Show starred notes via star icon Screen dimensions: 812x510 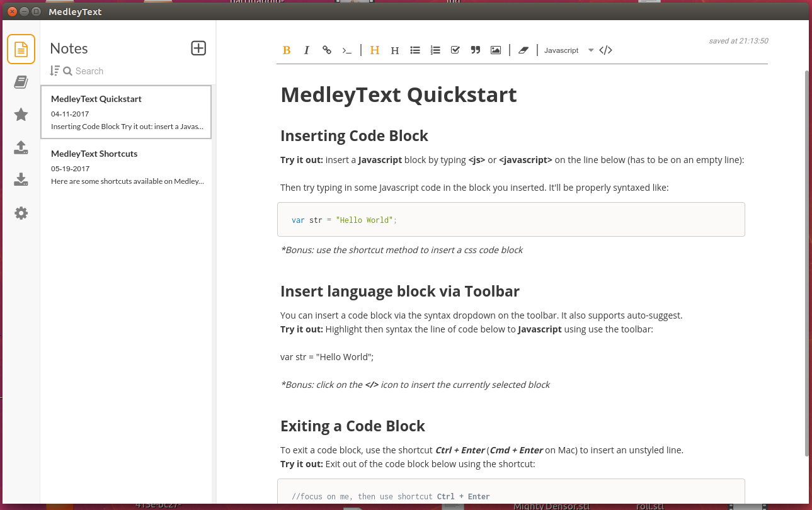pos(21,115)
